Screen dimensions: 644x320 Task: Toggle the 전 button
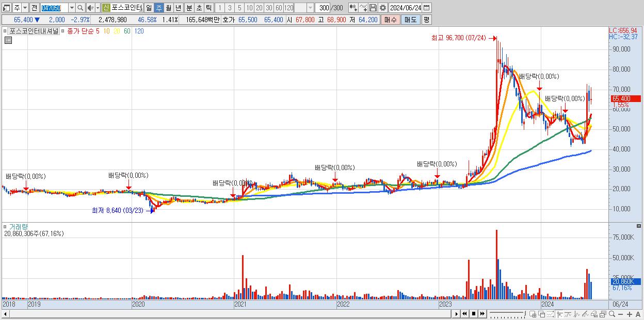[x=35, y=8]
